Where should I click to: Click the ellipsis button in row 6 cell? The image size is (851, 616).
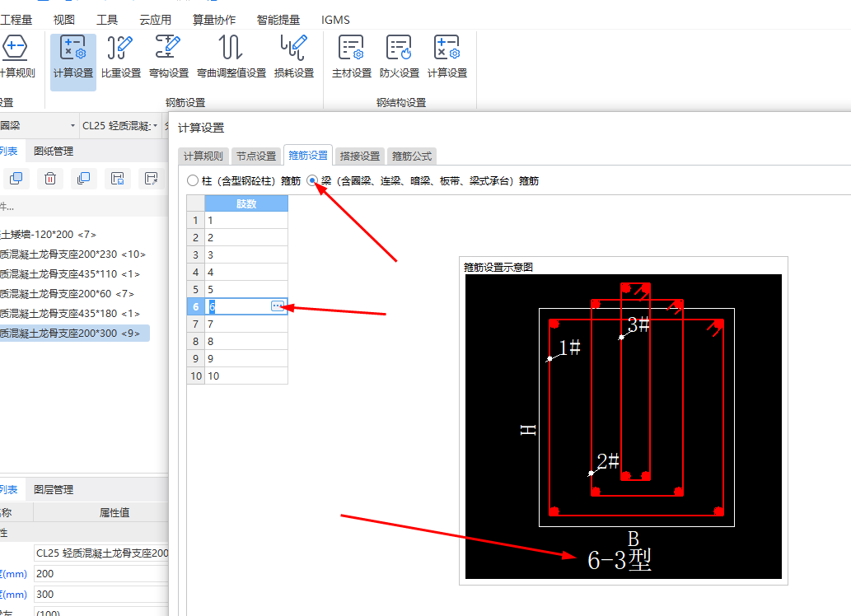(278, 306)
